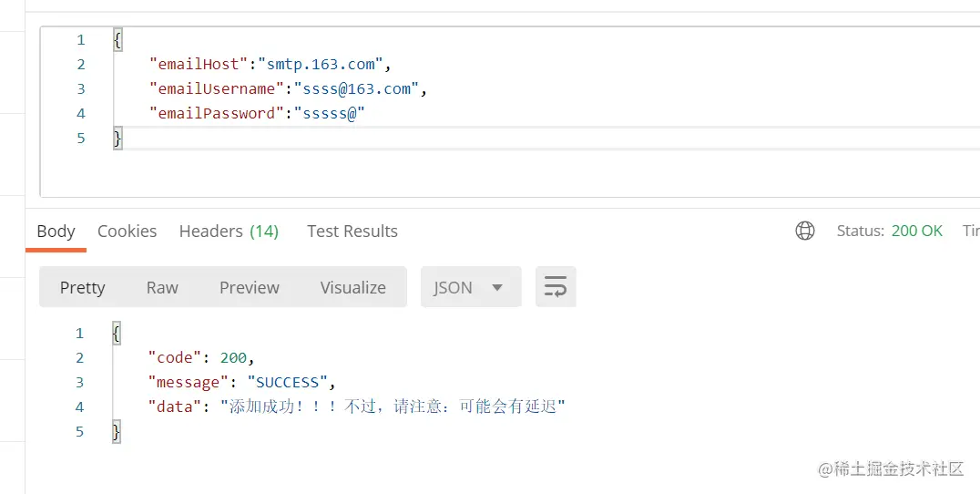Click the 200 OK status value
This screenshot has width=980, height=494.
917,231
